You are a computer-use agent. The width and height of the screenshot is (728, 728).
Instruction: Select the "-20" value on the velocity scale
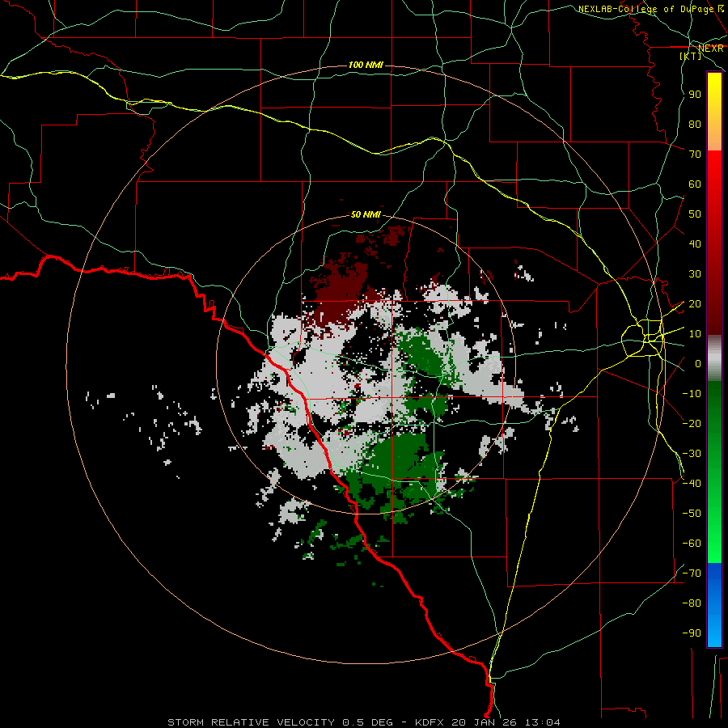[692, 423]
